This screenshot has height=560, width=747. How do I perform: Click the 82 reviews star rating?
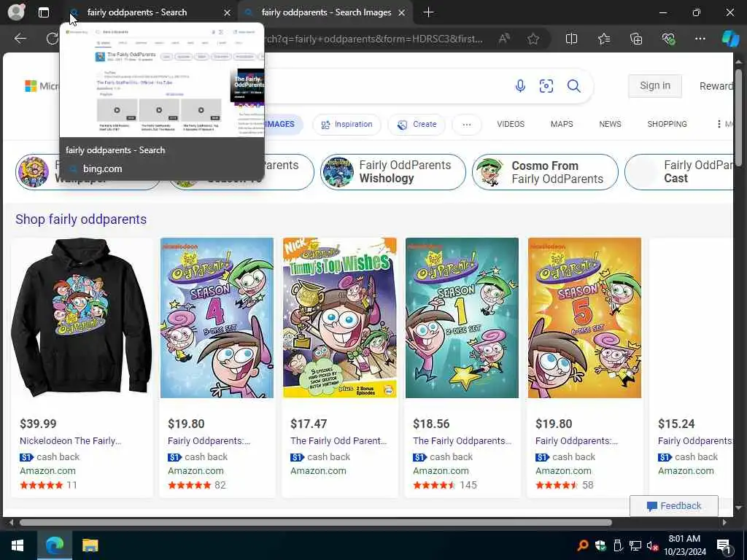coord(196,485)
